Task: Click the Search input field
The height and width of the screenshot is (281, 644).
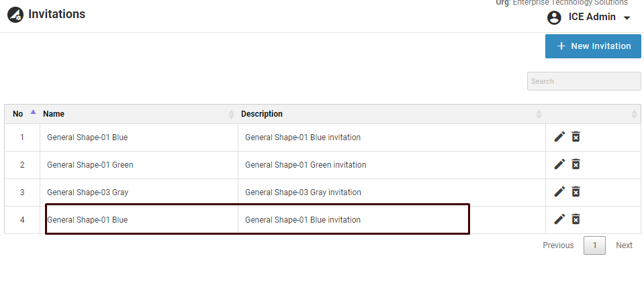Action: 584,81
